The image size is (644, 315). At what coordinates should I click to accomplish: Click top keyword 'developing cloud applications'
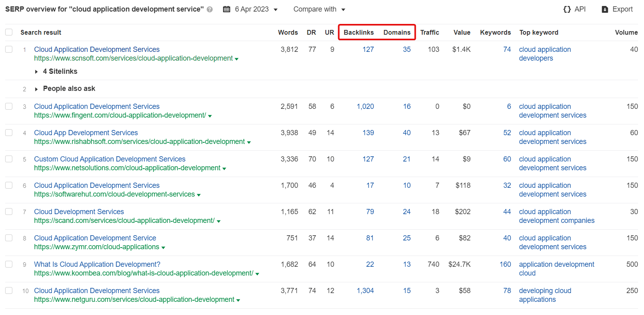[545, 295]
